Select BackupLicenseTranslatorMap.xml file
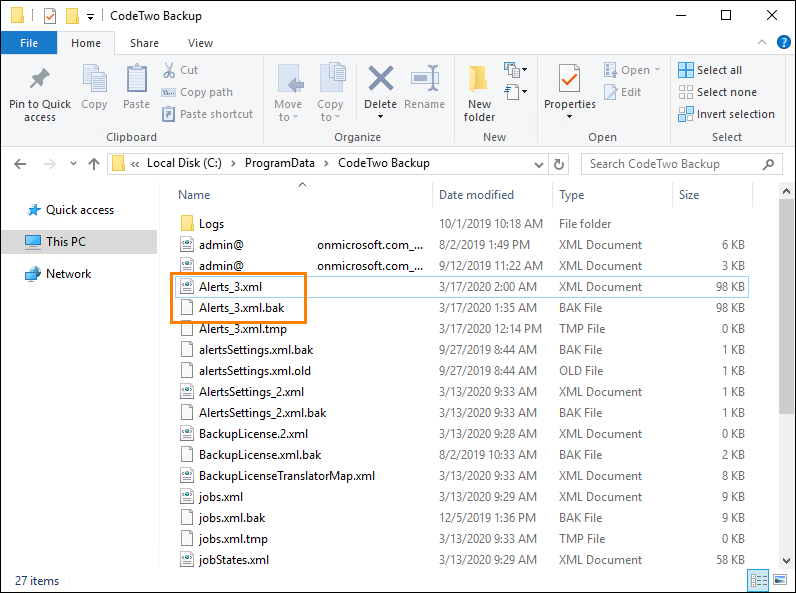 461,476
